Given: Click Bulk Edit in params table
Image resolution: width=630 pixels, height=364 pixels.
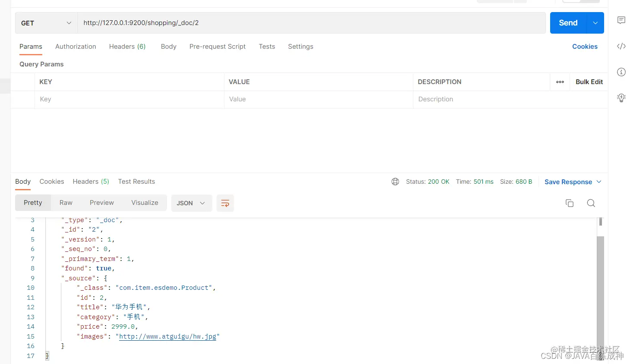Looking at the screenshot, I should (x=589, y=82).
